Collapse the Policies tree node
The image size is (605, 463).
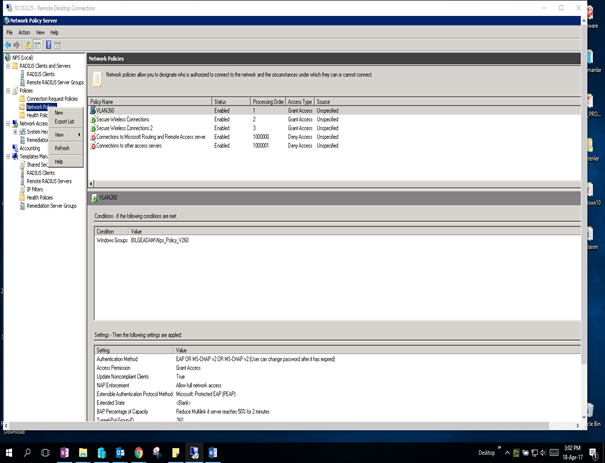click(x=8, y=91)
